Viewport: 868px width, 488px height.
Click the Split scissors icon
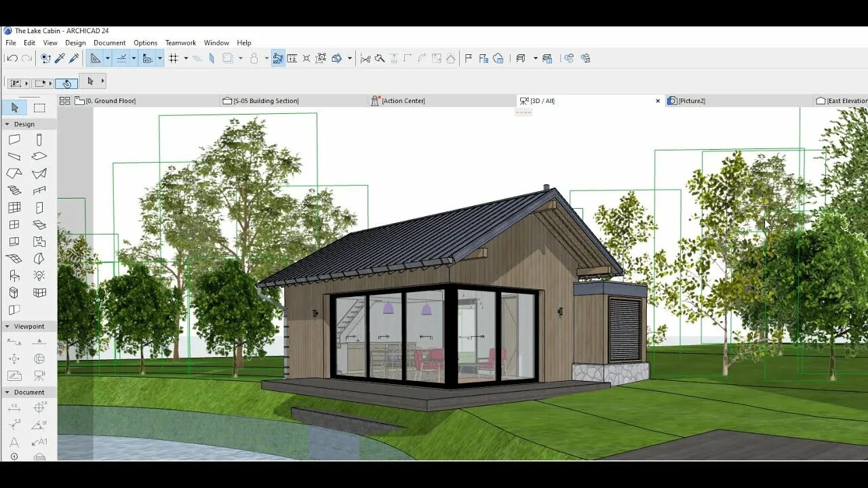[366, 58]
